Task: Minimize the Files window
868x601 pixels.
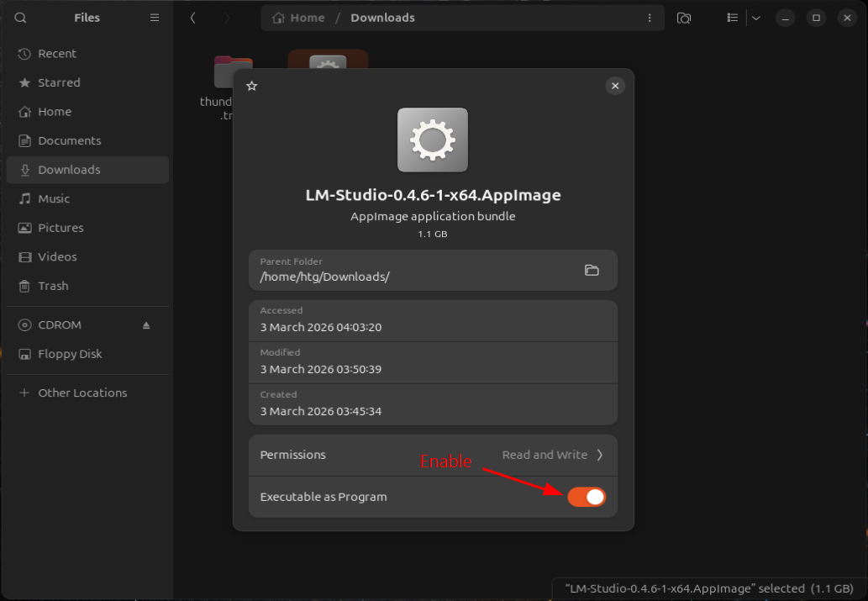Action: [x=785, y=18]
